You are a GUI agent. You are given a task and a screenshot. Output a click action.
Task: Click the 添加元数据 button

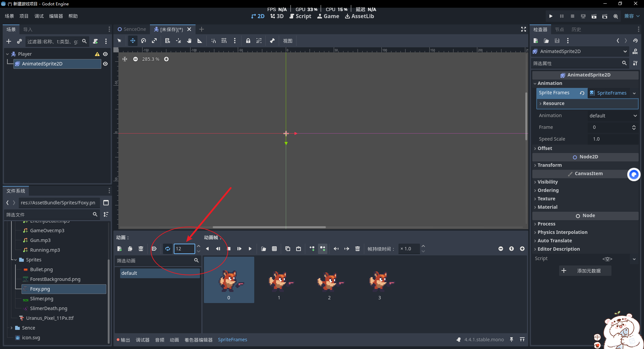coord(585,271)
